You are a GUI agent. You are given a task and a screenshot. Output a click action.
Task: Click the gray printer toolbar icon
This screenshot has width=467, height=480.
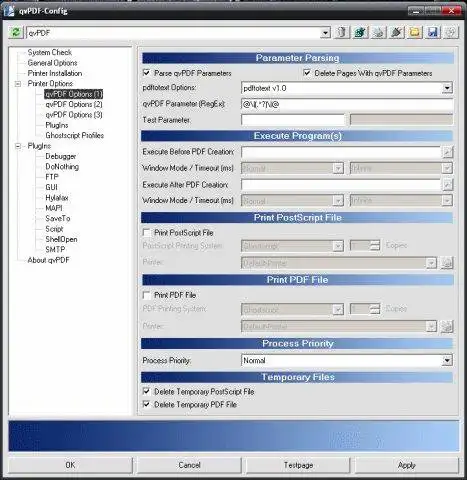378,32
